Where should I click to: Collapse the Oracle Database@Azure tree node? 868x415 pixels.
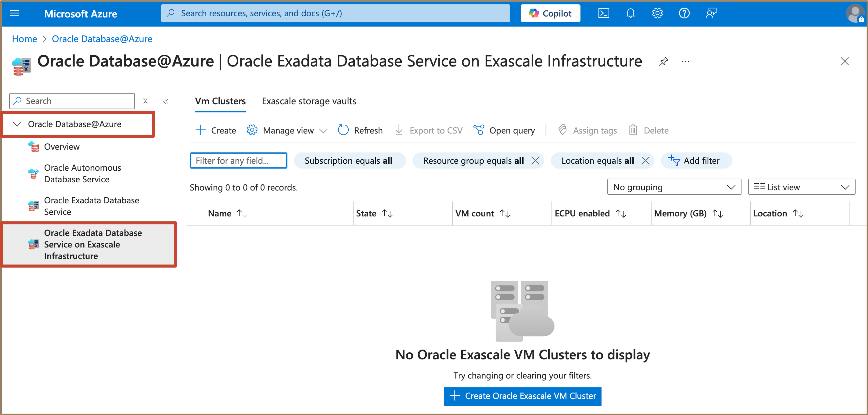click(x=17, y=124)
